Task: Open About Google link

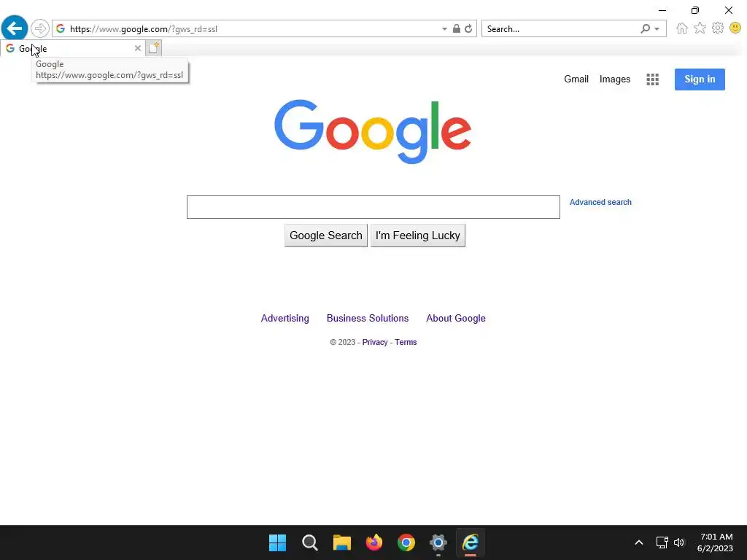Action: click(x=455, y=318)
